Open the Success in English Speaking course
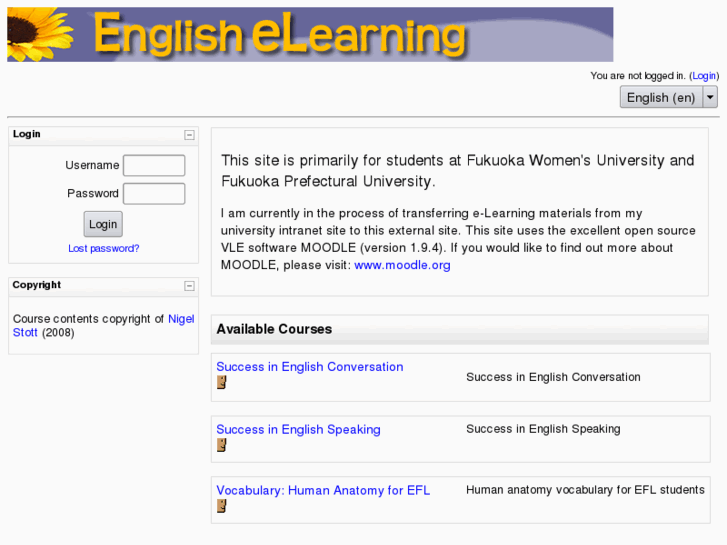The height and width of the screenshot is (545, 727). 298,430
